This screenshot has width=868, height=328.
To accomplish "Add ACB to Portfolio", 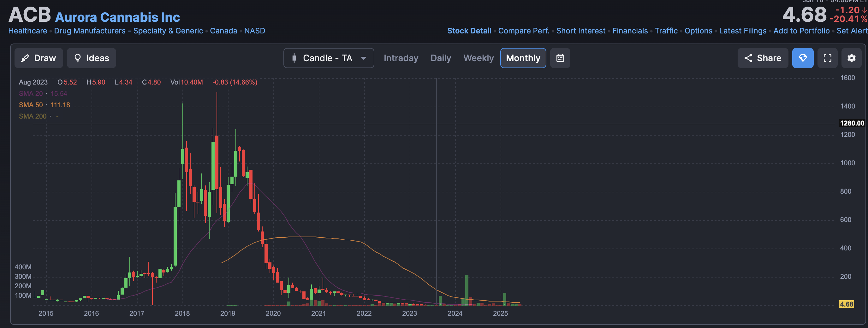I will [x=801, y=31].
